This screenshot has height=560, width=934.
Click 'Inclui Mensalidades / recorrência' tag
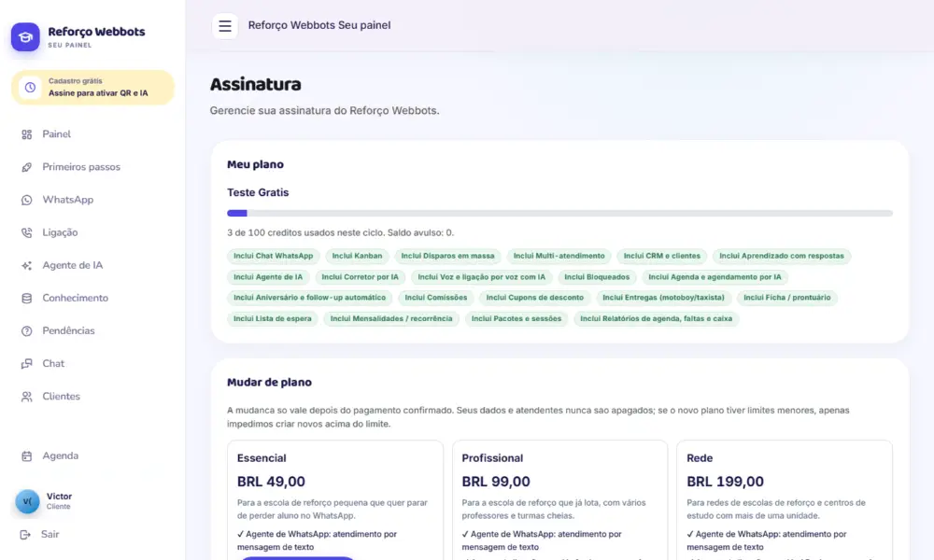pos(391,319)
